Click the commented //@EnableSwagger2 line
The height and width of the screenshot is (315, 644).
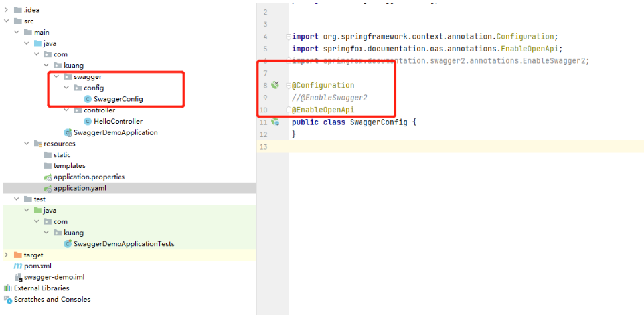click(330, 98)
